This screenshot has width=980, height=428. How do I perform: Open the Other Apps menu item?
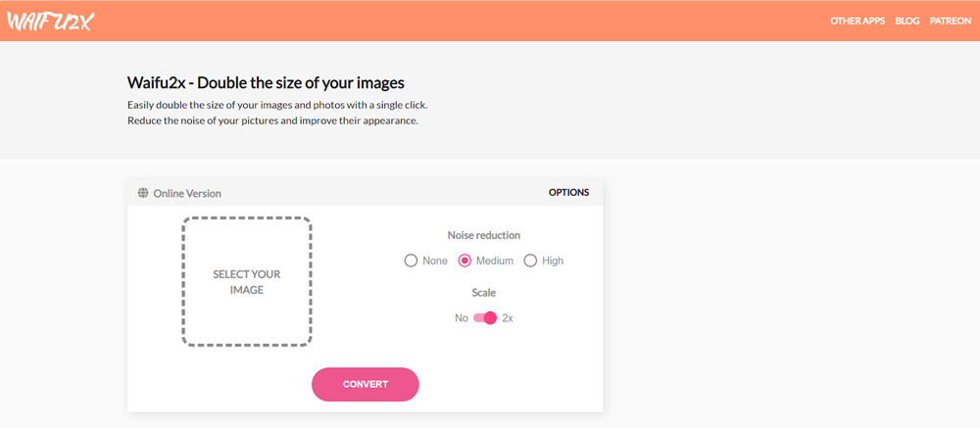(857, 21)
